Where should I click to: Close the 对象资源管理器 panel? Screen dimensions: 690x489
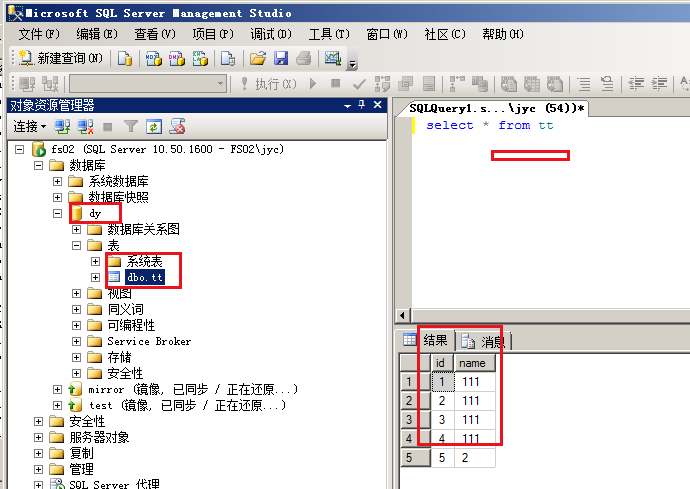tap(377, 105)
